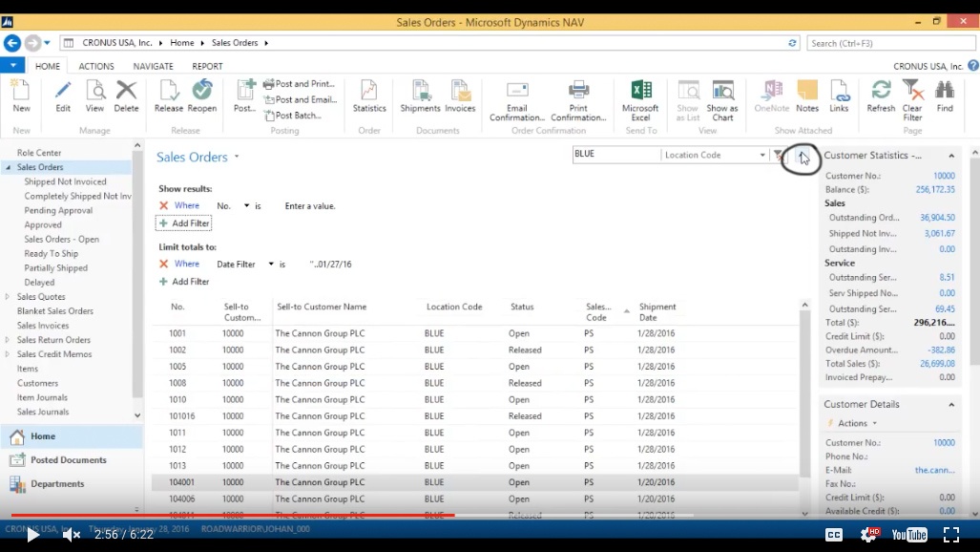Open the Sales Orders title dropdown arrow
This screenshot has height=552, width=980.
237,157
